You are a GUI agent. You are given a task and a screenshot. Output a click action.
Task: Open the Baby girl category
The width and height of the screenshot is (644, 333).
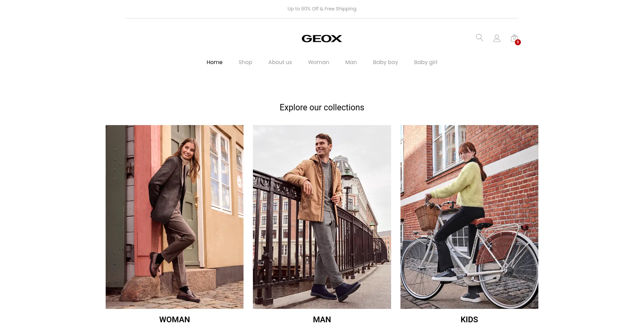tap(426, 62)
